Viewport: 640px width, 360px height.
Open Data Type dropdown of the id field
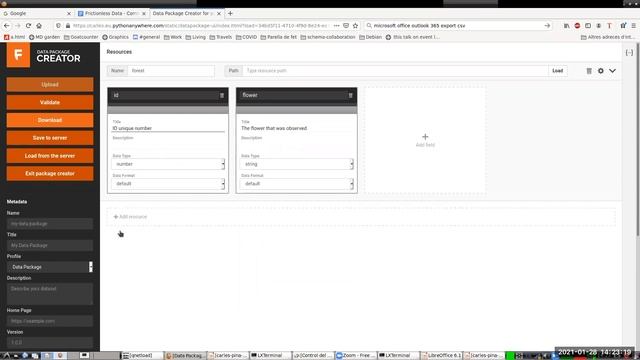168,164
